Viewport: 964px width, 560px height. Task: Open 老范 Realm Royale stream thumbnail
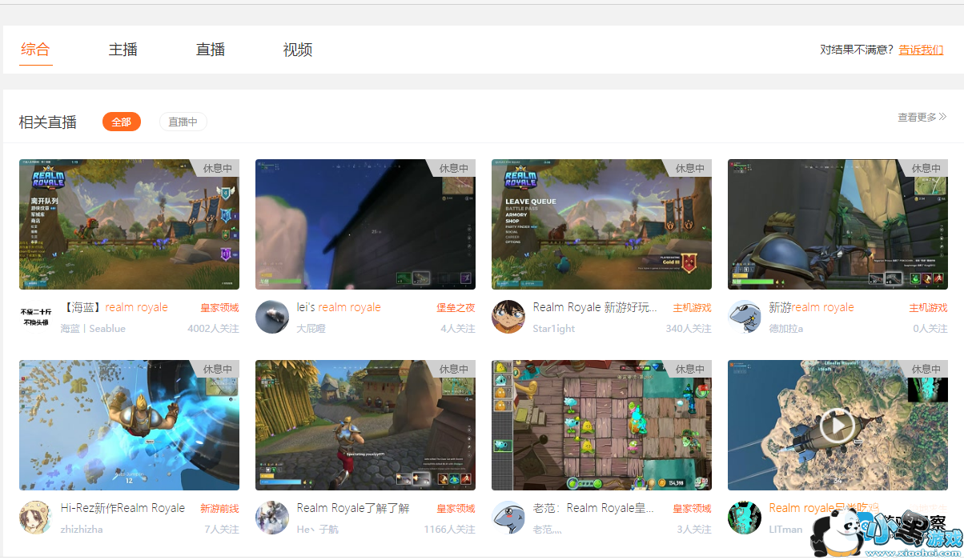[x=601, y=425]
